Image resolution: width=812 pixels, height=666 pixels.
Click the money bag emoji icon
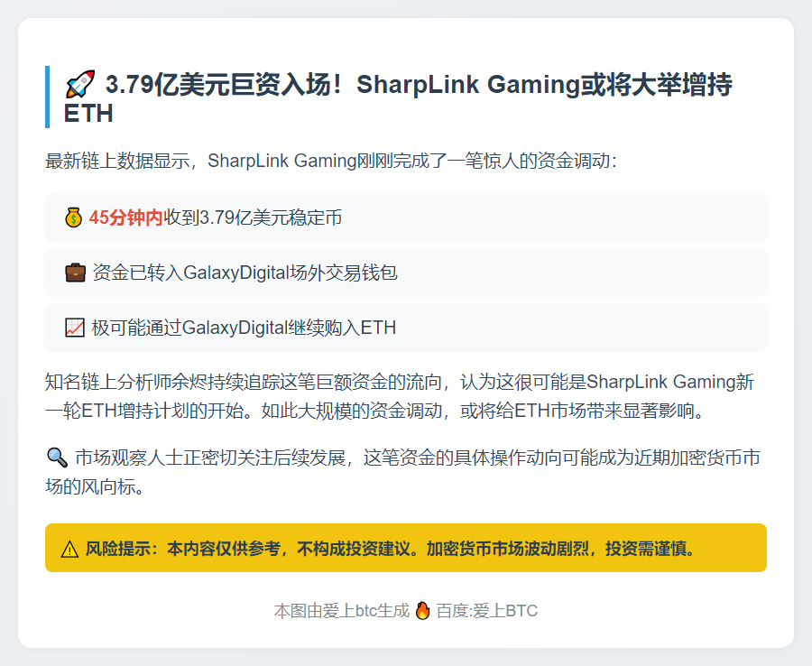tap(74, 217)
